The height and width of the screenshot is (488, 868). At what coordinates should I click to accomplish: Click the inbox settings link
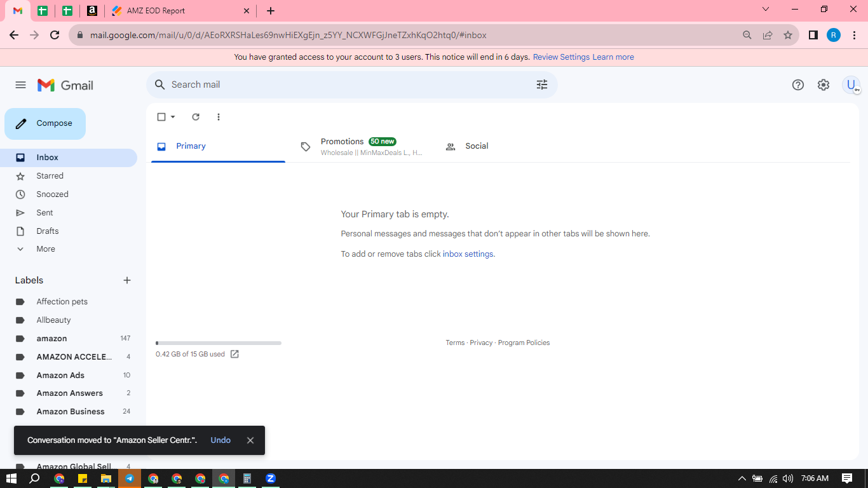[x=468, y=254]
